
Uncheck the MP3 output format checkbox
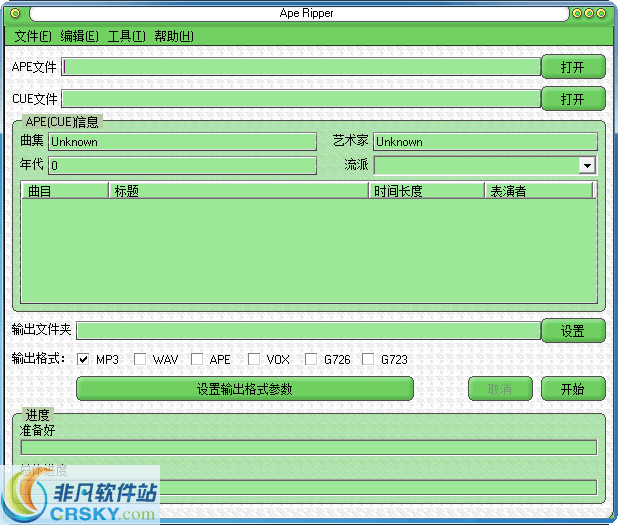pos(83,359)
